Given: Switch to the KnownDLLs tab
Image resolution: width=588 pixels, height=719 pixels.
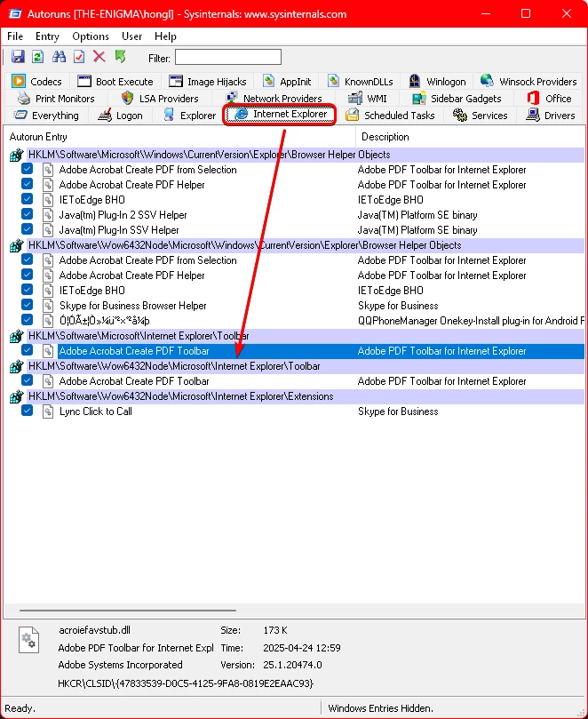Looking at the screenshot, I should click(x=361, y=82).
